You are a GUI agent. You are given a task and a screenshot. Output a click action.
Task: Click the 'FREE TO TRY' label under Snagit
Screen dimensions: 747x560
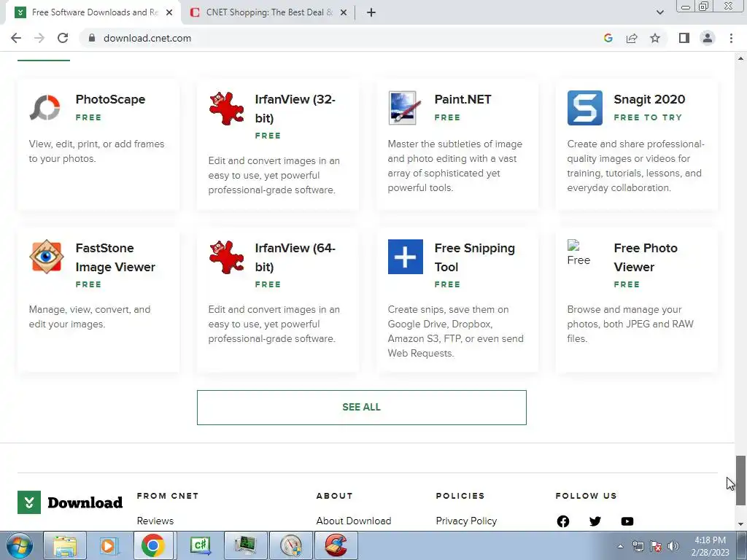coord(648,117)
